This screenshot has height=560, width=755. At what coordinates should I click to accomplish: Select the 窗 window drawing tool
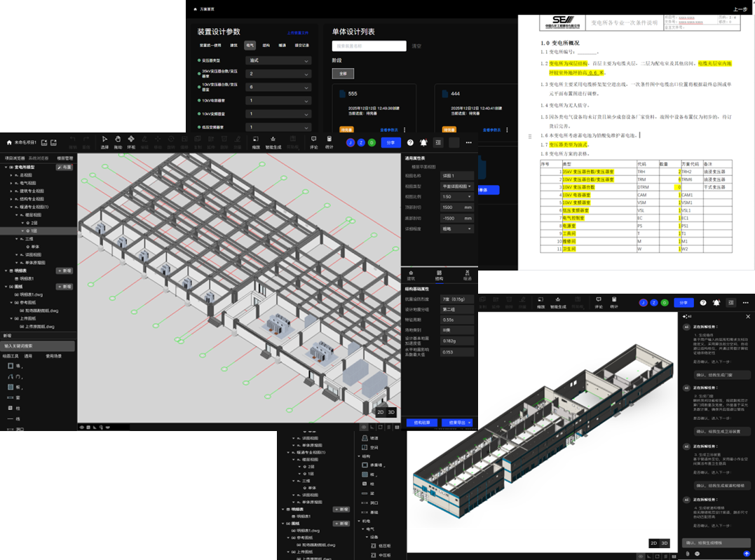coord(13,397)
